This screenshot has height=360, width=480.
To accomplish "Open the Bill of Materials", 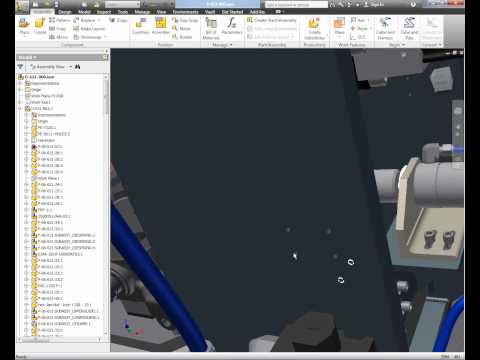I will (211, 28).
